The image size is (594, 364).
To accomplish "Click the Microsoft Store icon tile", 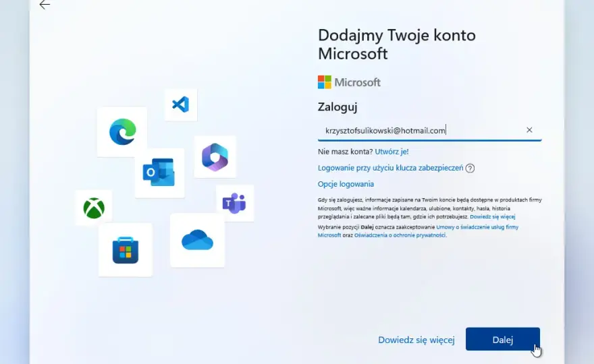I will point(126,249).
